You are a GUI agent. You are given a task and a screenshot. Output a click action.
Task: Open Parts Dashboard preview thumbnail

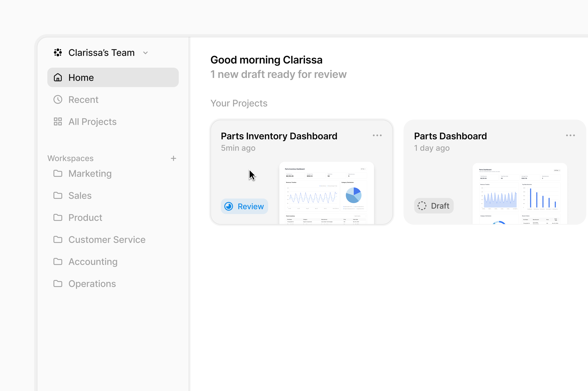520,194
